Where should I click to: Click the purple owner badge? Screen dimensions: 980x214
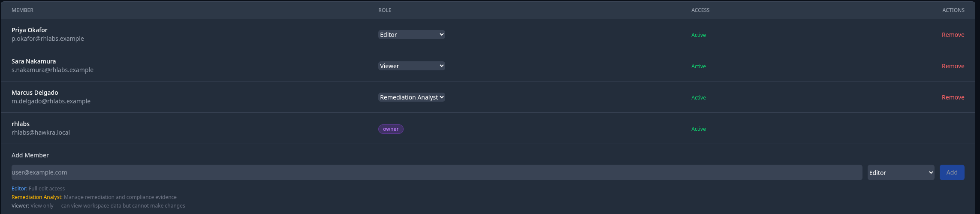pos(391,129)
